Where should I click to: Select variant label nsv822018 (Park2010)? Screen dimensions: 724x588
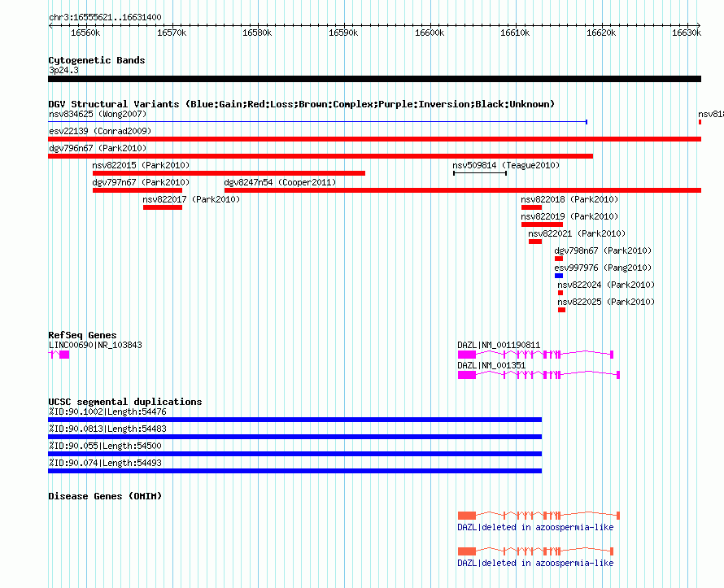coord(569,199)
